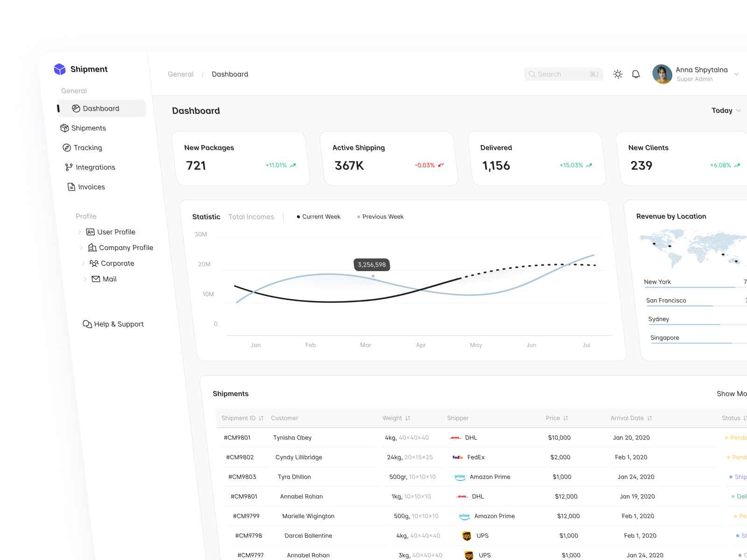This screenshot has height=560, width=747.
Task: Click the Shipment app cube logo
Action: (60, 69)
